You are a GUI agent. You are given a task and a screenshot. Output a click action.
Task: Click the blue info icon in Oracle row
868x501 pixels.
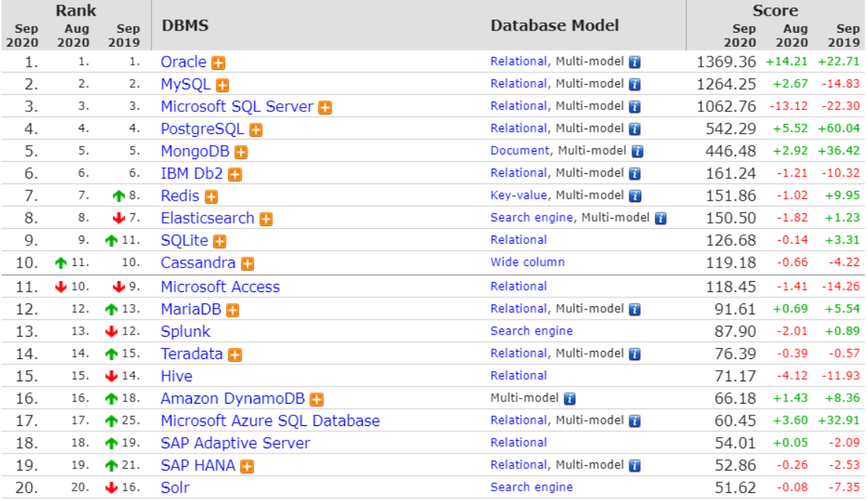click(x=635, y=62)
